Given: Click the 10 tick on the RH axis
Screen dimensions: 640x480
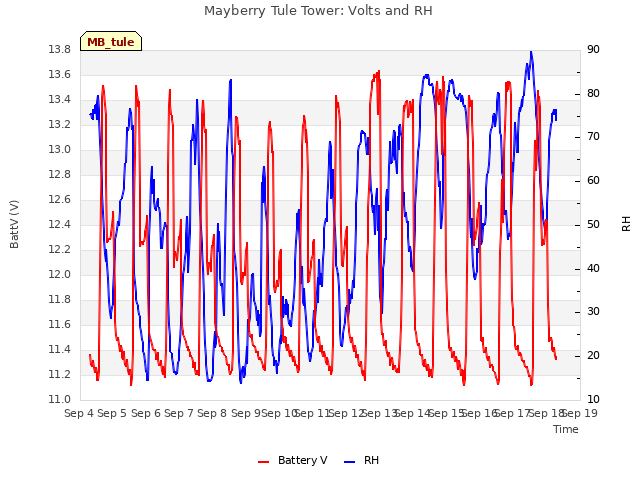Looking at the screenshot, I should click(x=593, y=400).
